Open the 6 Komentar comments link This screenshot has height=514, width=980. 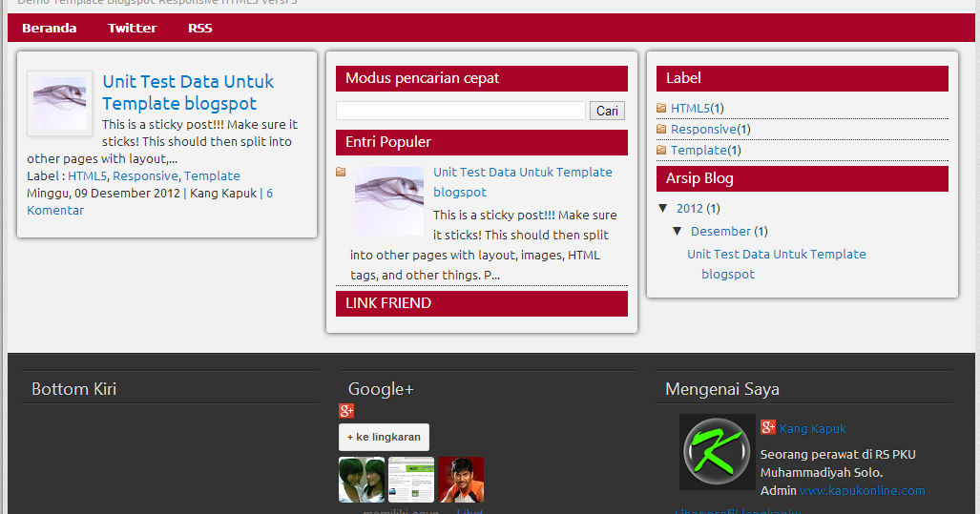point(150,202)
